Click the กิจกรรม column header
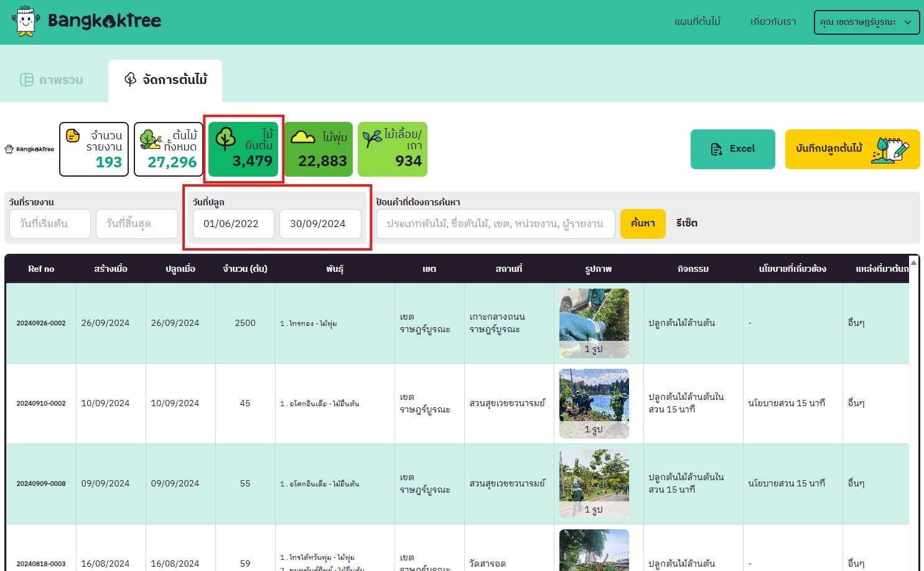Viewport: 924px width, 571px height. click(x=693, y=269)
